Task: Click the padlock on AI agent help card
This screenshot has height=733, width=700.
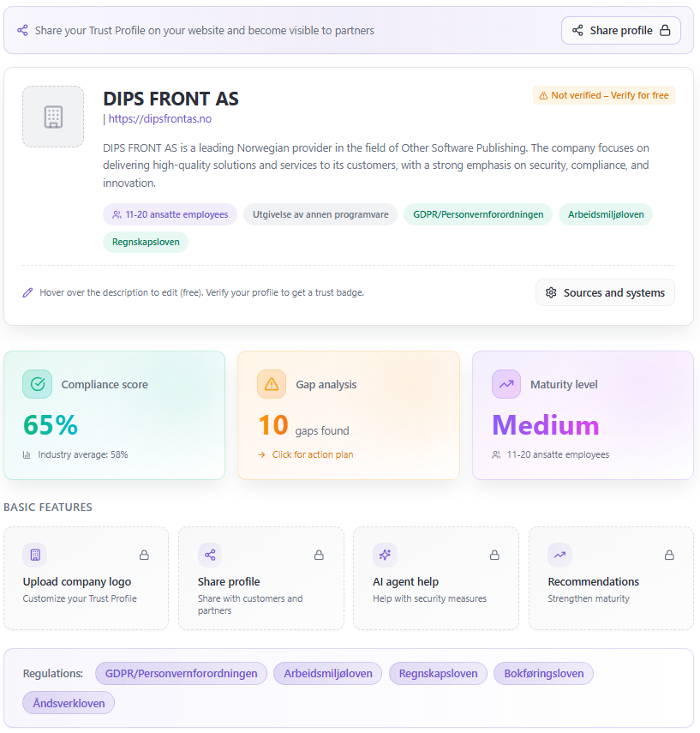Action: click(x=494, y=555)
